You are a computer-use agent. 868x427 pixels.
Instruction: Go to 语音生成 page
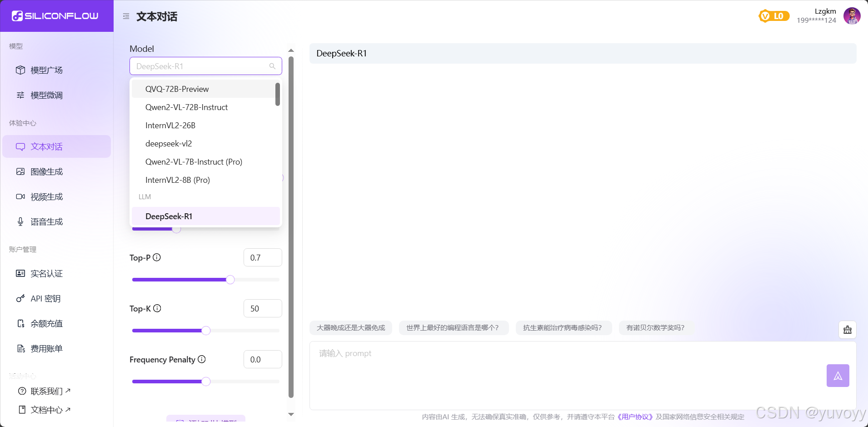pos(56,221)
